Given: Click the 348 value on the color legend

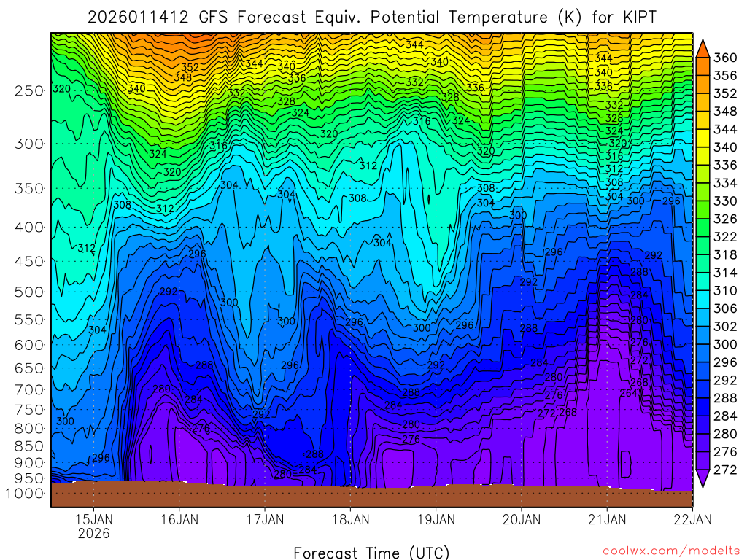Looking at the screenshot, I should click(725, 112).
